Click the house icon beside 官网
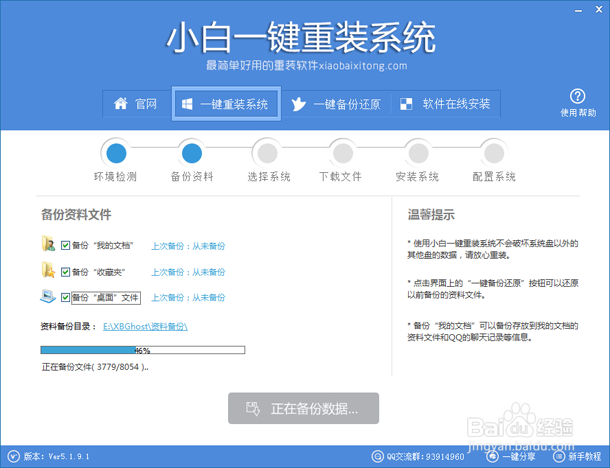 [121, 103]
